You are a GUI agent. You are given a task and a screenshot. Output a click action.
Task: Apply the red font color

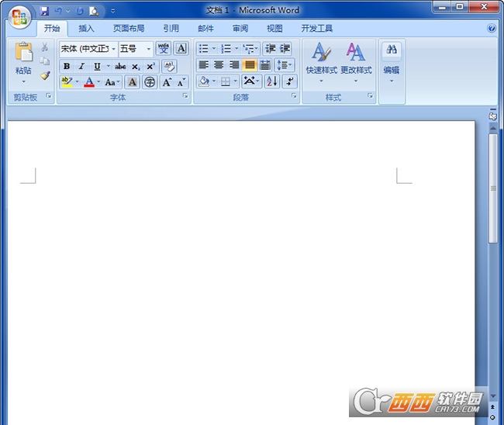tap(89, 82)
